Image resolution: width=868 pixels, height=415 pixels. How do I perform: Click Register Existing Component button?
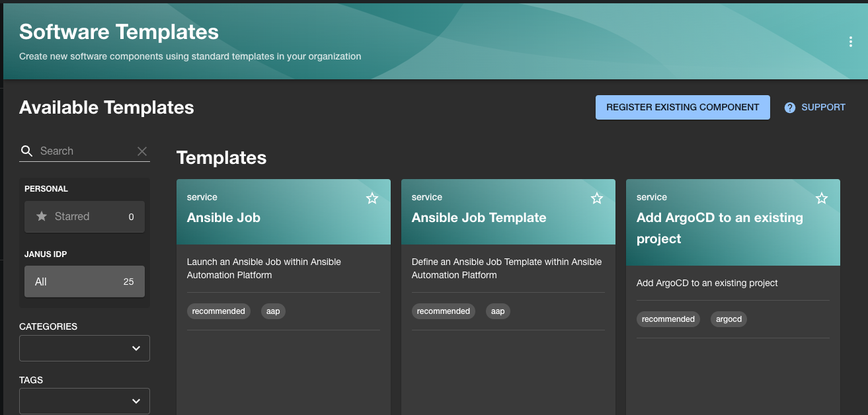(683, 107)
